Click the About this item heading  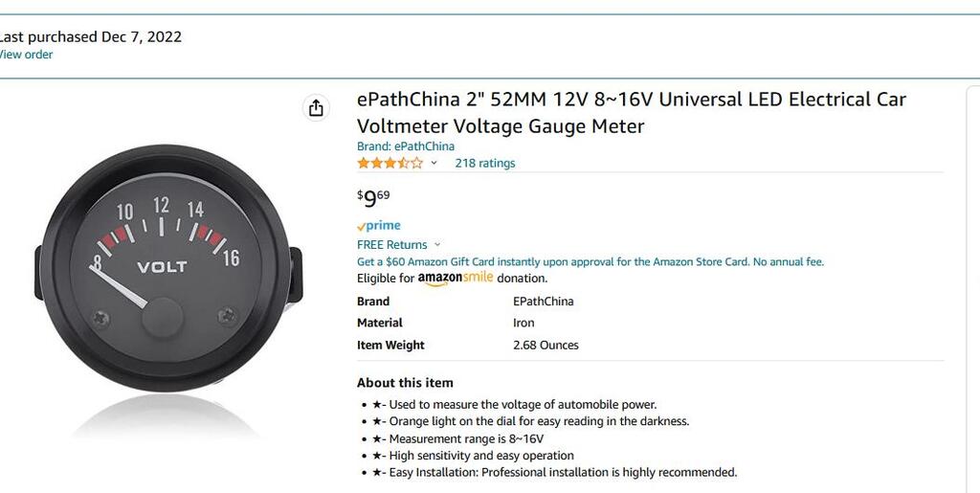pos(405,382)
